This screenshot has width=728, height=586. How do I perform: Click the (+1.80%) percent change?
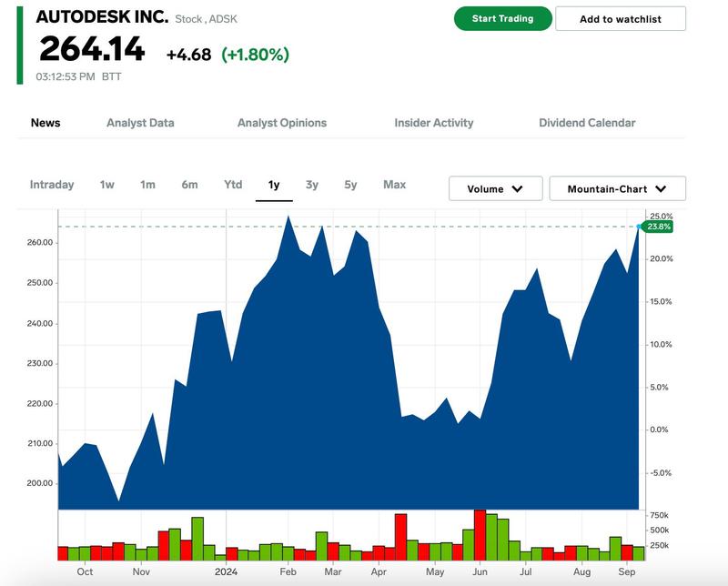tap(256, 55)
